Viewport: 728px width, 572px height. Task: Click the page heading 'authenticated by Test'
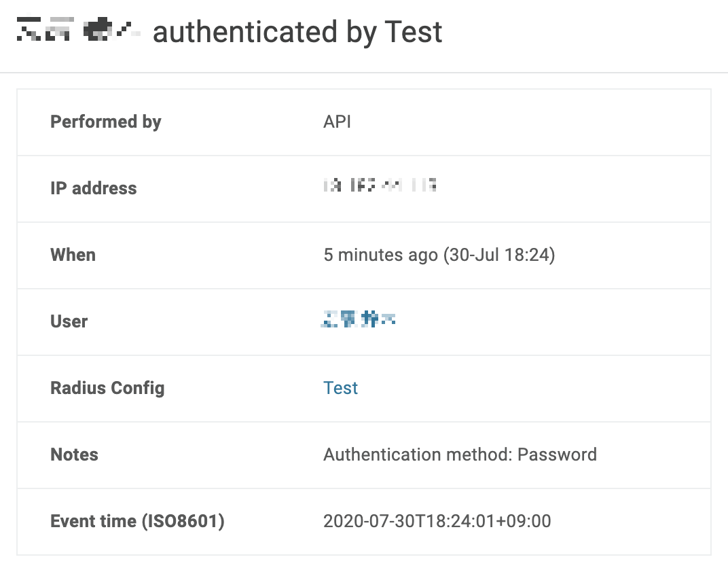[x=297, y=32]
